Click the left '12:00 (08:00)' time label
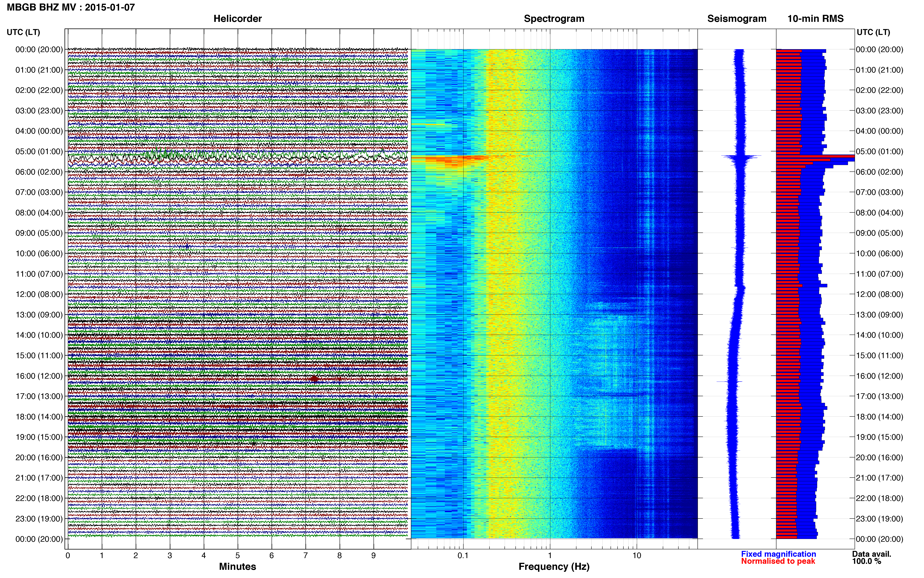924x578 pixels. pyautogui.click(x=39, y=294)
